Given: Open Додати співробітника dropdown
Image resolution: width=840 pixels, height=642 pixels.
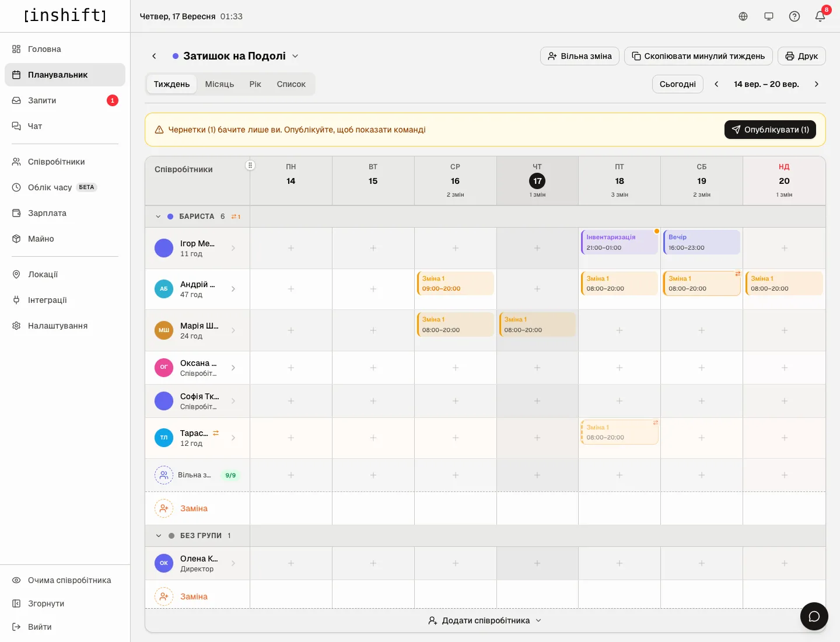Looking at the screenshot, I should pyautogui.click(x=485, y=620).
